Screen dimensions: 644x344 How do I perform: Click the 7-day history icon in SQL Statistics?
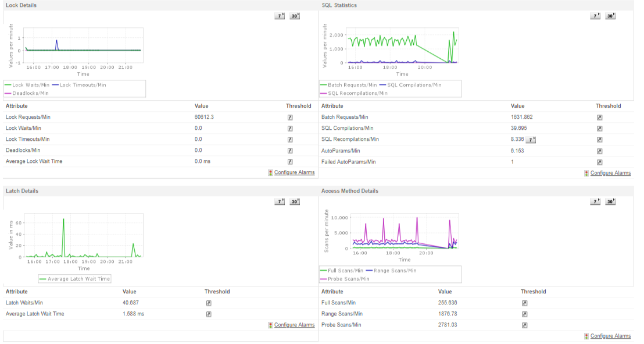coord(595,16)
